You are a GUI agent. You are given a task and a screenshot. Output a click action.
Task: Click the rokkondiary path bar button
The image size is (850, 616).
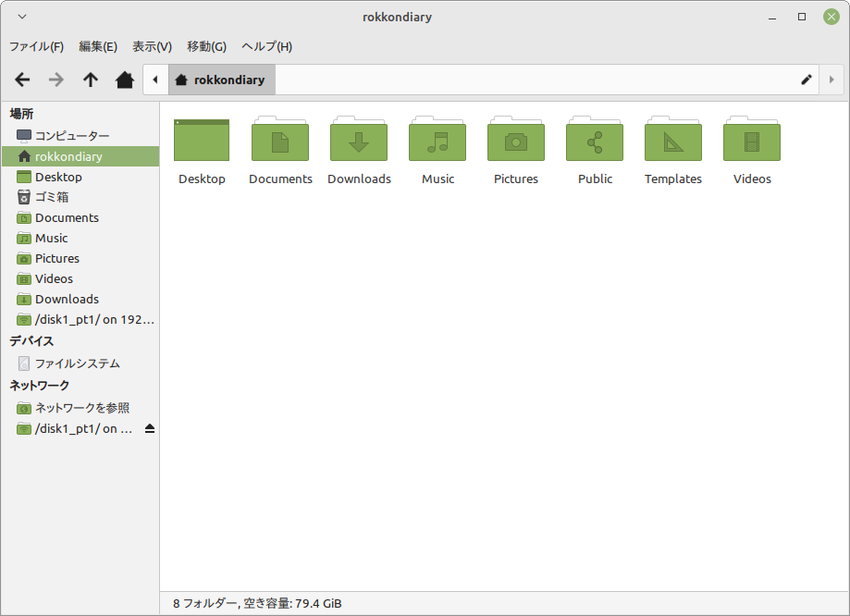pyautogui.click(x=222, y=80)
